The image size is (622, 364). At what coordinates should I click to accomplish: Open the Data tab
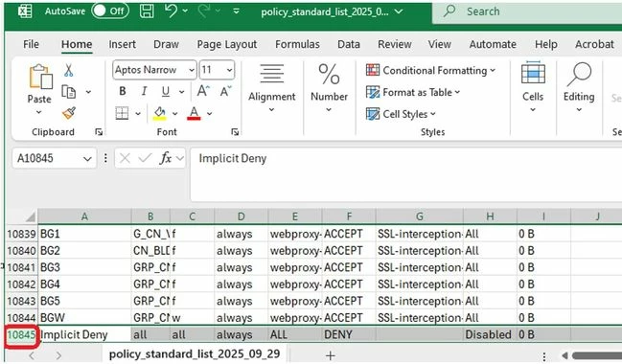pos(349,44)
